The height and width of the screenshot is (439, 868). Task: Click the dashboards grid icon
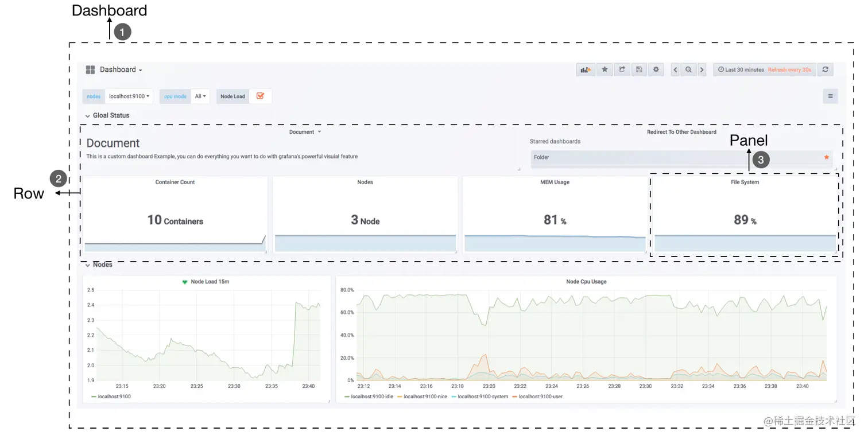click(90, 70)
